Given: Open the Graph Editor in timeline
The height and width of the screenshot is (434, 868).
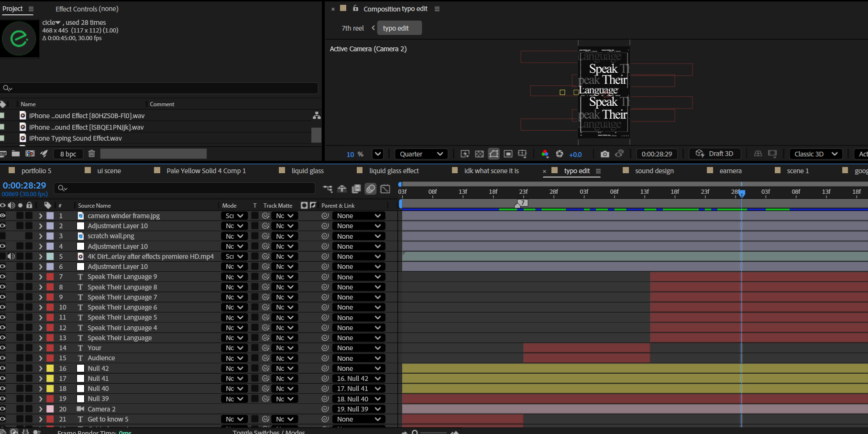Looking at the screenshot, I should pyautogui.click(x=385, y=189).
